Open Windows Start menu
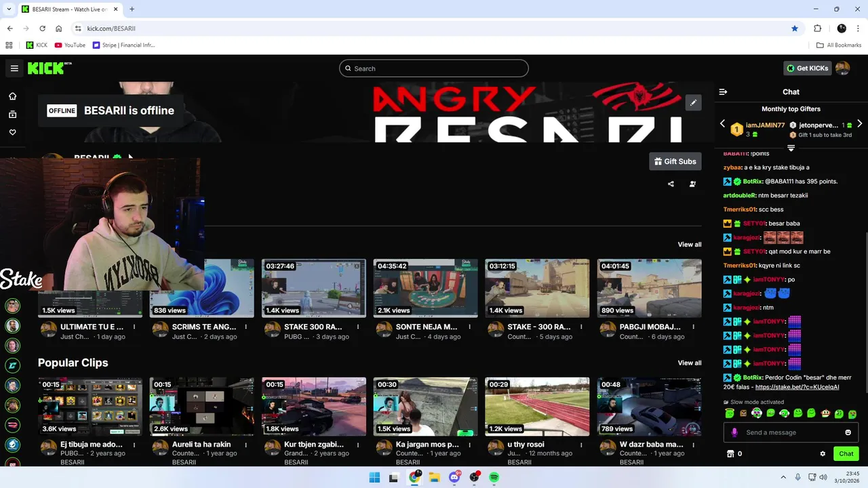 pos(374,477)
